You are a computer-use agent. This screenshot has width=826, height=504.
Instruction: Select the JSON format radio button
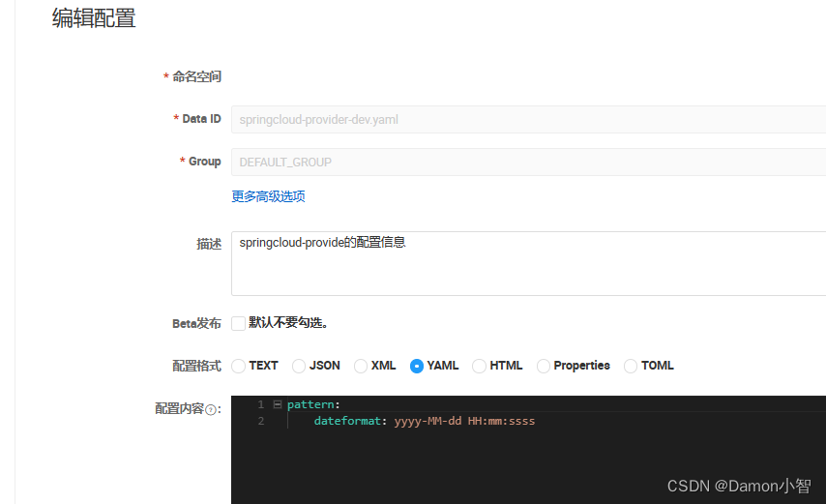tap(299, 366)
